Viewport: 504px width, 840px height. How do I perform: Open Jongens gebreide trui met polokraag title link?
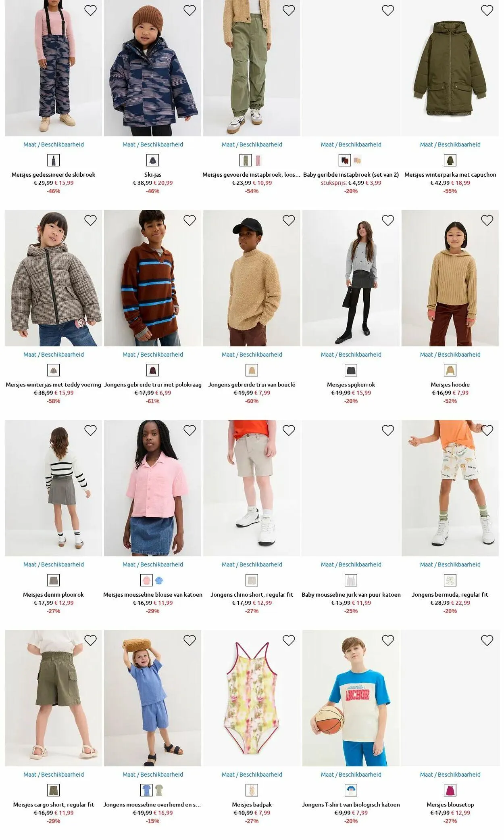153,384
